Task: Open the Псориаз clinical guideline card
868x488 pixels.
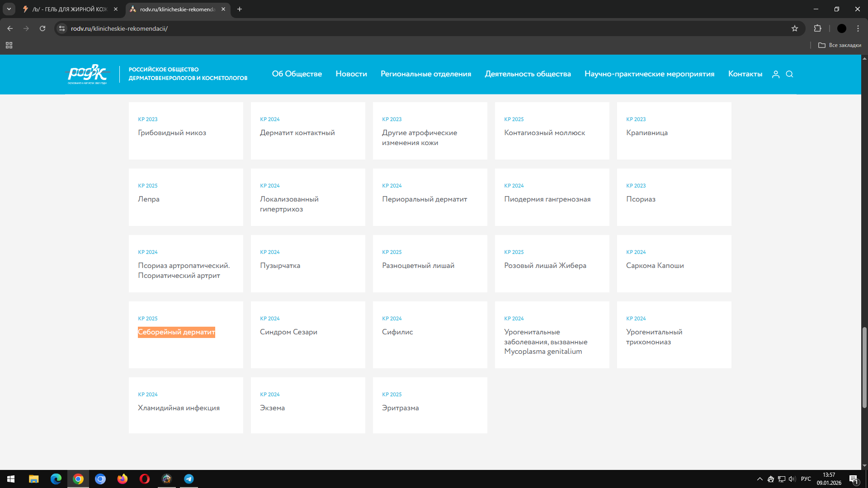Action: point(641,199)
